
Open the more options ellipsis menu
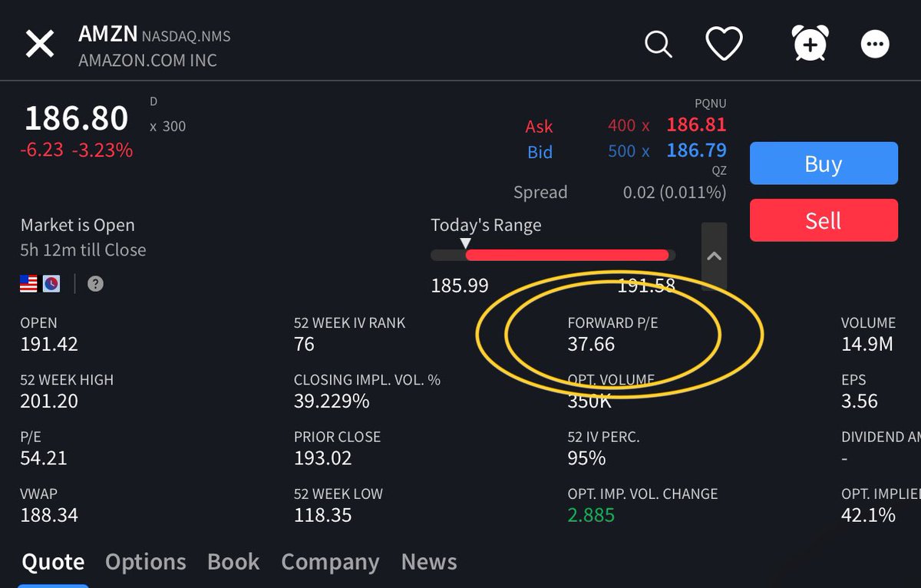point(875,44)
